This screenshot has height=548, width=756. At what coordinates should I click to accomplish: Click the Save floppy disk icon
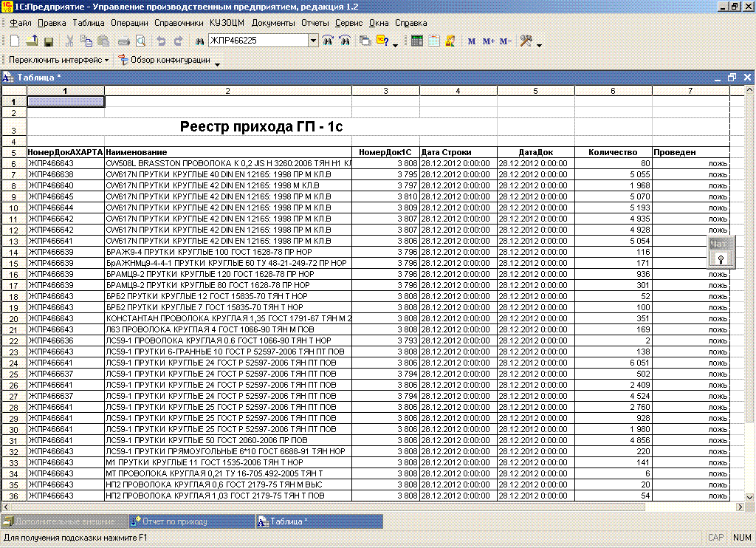pyautogui.click(x=49, y=41)
